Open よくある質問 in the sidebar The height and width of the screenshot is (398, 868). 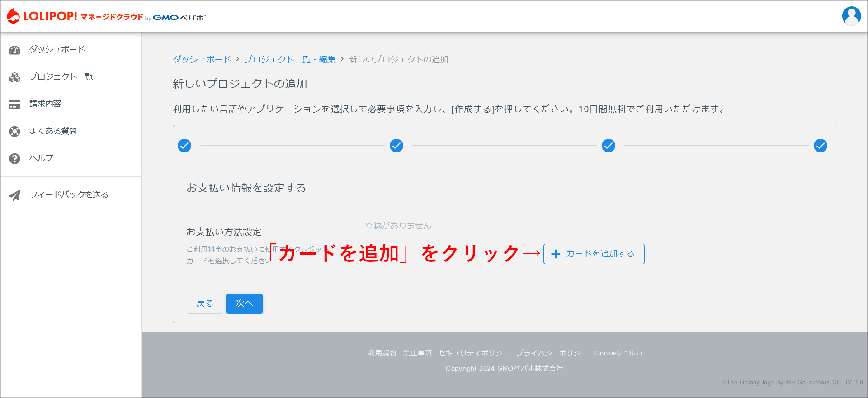point(53,131)
